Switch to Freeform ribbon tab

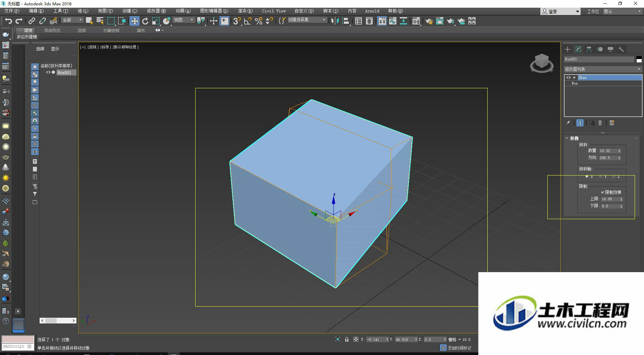[52, 31]
